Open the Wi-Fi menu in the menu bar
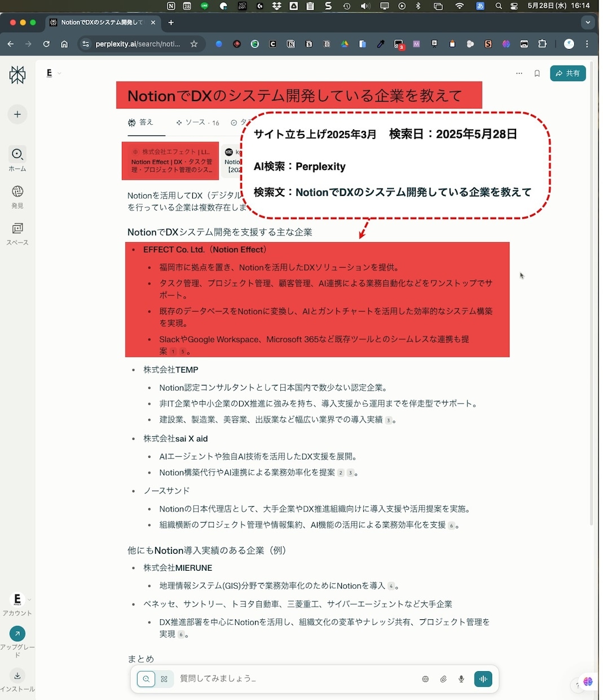Image resolution: width=603 pixels, height=700 pixels. click(460, 6)
